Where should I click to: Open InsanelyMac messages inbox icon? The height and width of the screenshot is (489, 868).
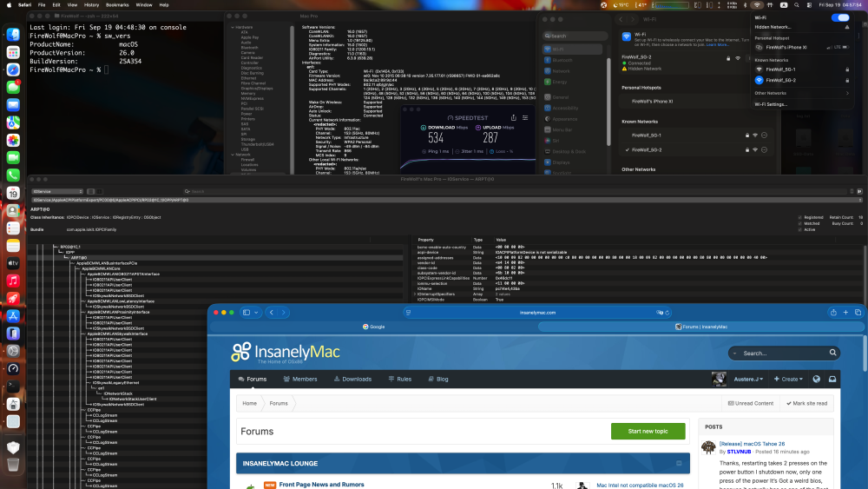(x=832, y=380)
